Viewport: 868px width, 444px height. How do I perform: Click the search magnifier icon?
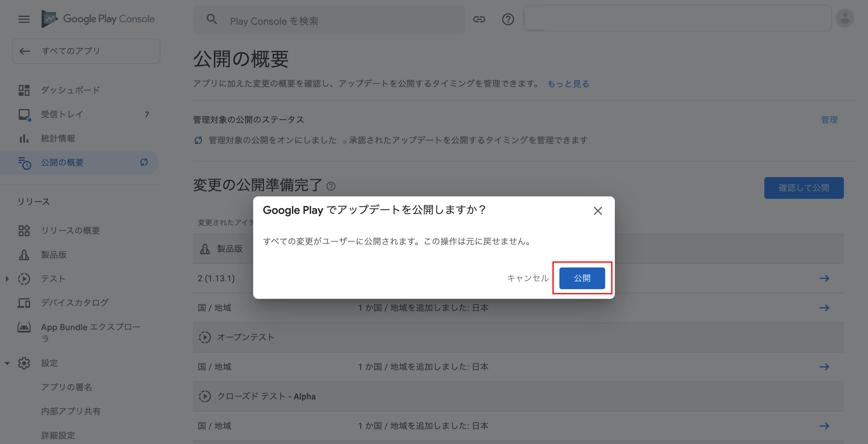tap(212, 20)
